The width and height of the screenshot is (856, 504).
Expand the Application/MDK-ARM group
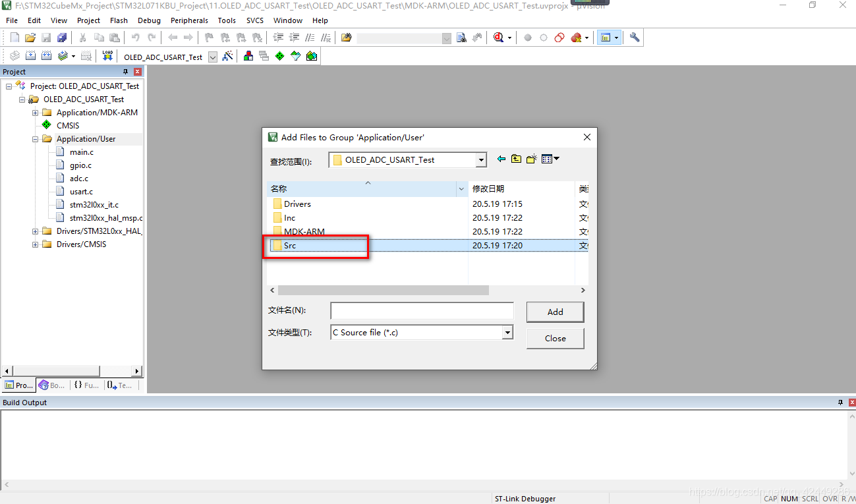(x=35, y=113)
